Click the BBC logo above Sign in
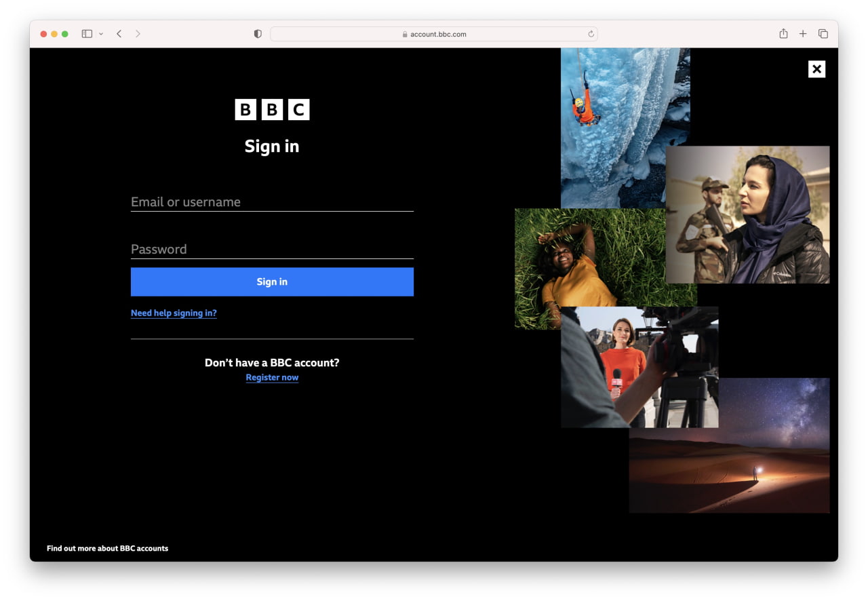This screenshot has width=868, height=601. click(272, 109)
